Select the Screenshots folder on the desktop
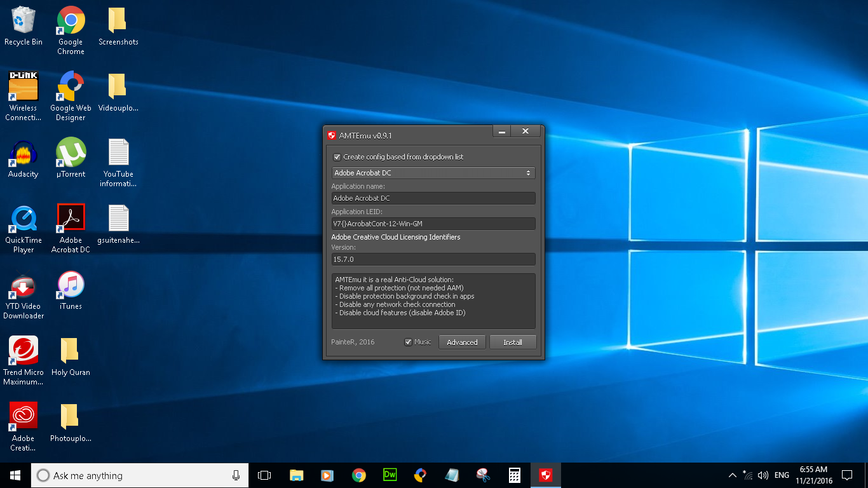This screenshot has width=868, height=488. pyautogui.click(x=118, y=27)
